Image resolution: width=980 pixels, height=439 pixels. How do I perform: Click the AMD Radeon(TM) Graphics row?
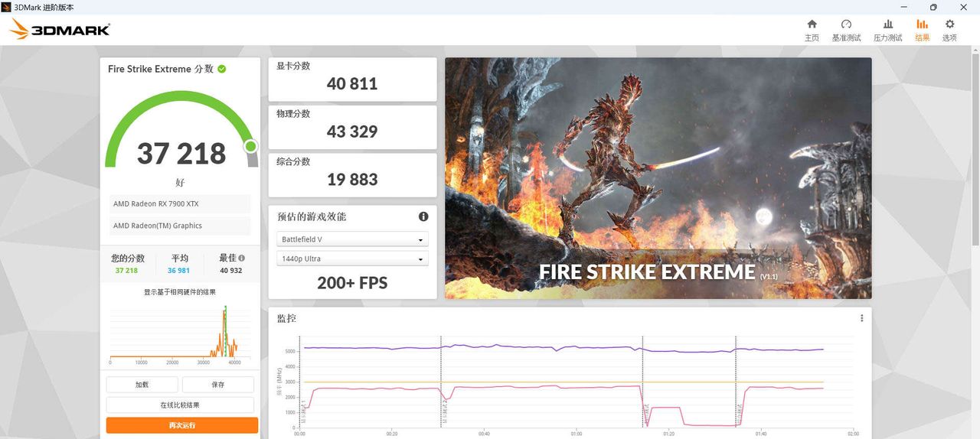coord(180,226)
